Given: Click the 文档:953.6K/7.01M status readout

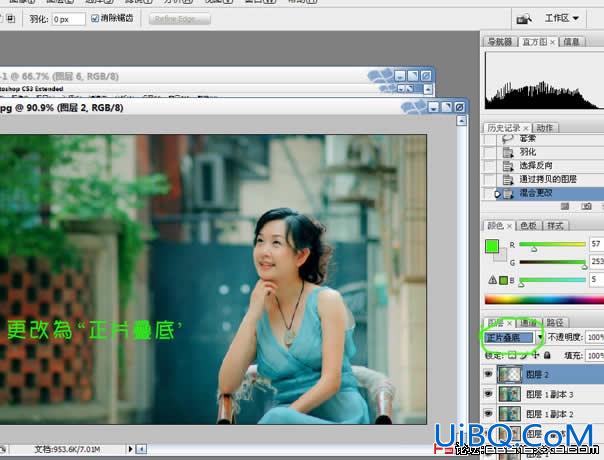Looking at the screenshot, I should (67, 449).
